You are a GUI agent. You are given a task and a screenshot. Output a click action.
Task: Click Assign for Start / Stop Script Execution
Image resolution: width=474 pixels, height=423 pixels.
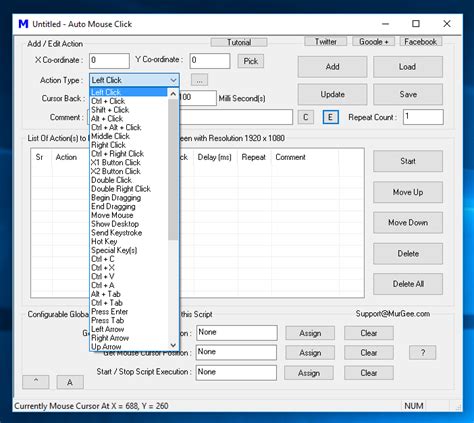coord(309,373)
